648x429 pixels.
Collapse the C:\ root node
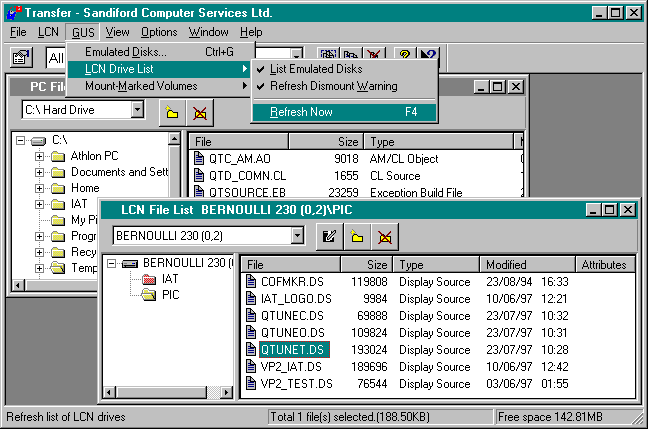20,141
